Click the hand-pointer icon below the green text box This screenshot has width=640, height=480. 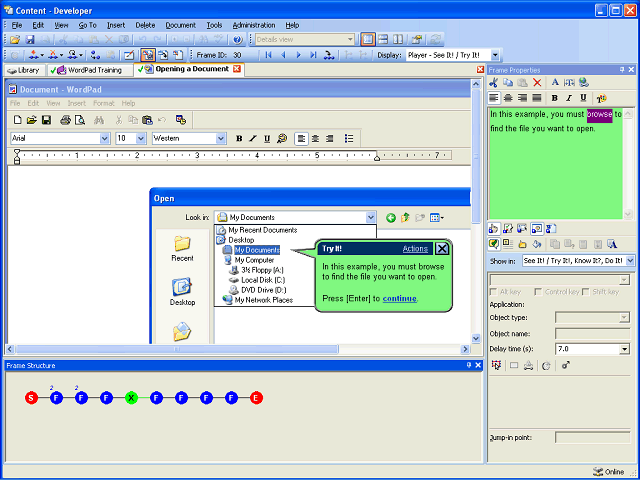click(x=493, y=229)
